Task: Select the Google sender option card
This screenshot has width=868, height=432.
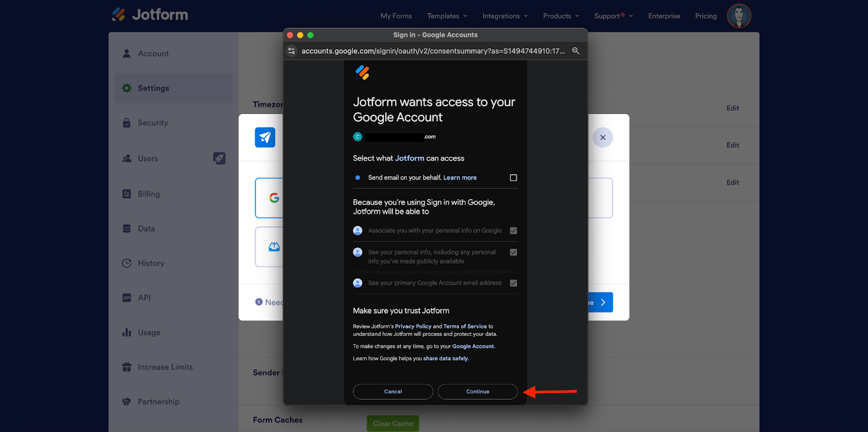Action: pos(269,198)
